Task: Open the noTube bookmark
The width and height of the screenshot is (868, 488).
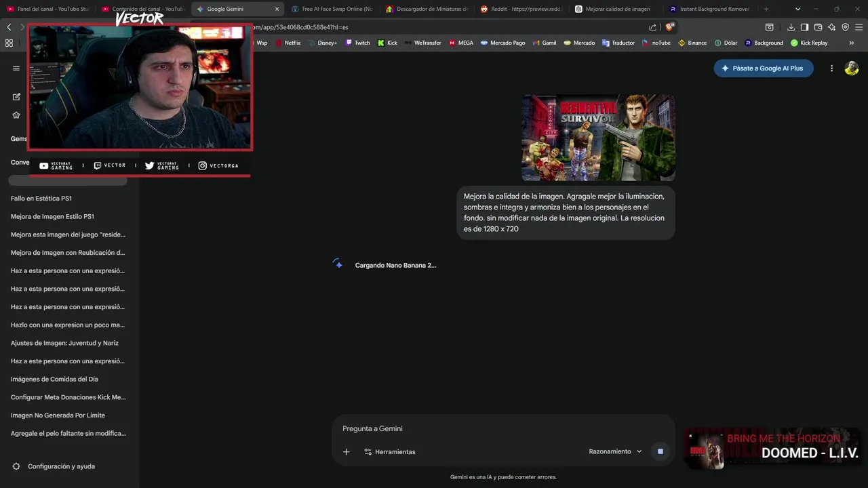Action: pos(656,43)
